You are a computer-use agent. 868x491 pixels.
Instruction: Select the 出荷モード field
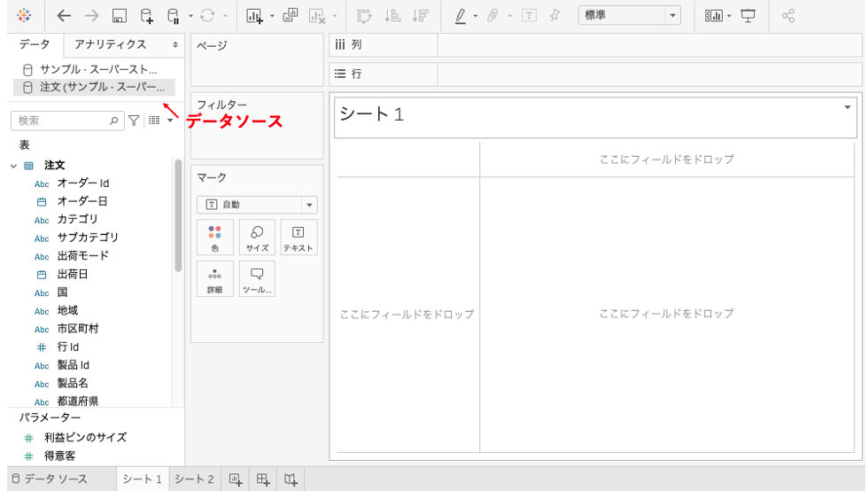[x=83, y=255]
